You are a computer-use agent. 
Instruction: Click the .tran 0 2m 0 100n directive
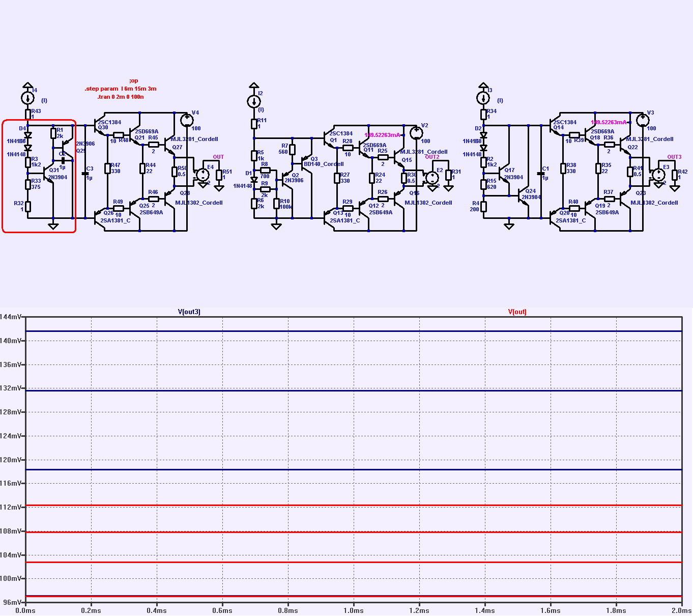click(x=121, y=97)
